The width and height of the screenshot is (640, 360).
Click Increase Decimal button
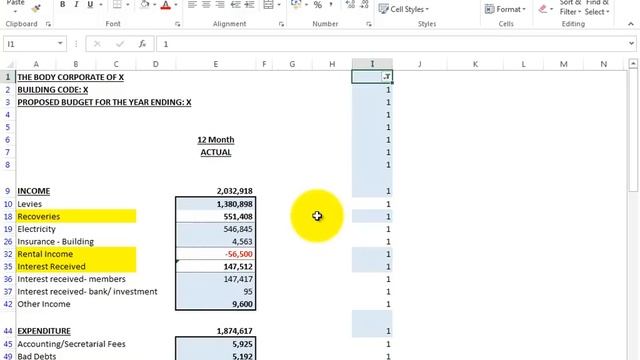350,4
